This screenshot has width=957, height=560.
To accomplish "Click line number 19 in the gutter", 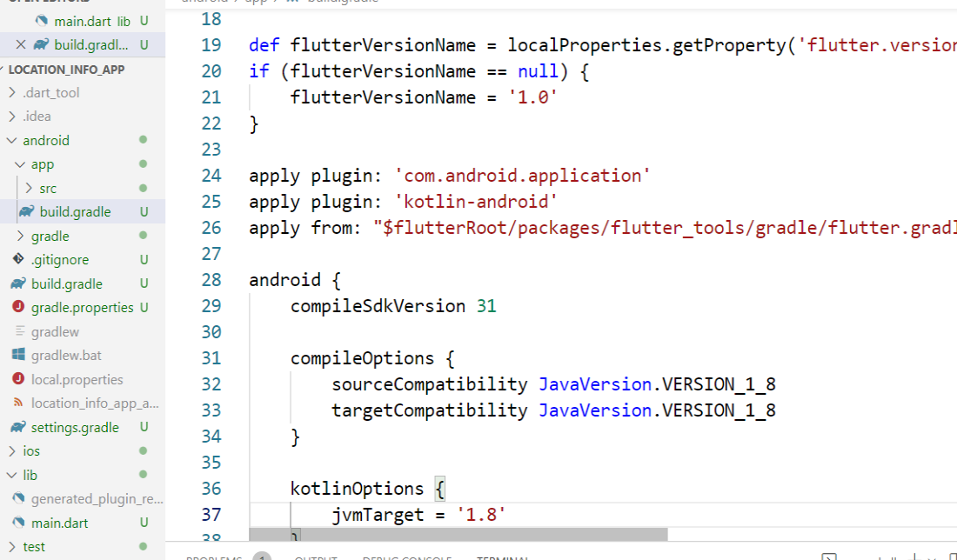I will tap(211, 45).
